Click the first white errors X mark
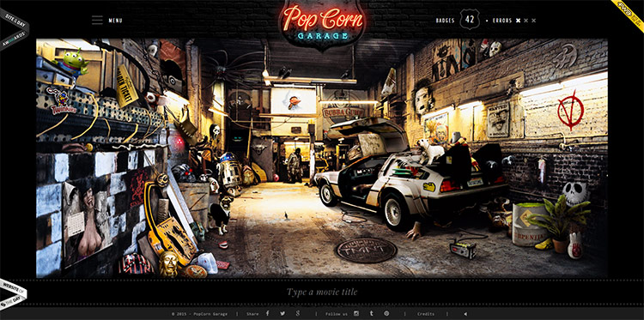Viewport: 644px width, 320px height. click(519, 20)
